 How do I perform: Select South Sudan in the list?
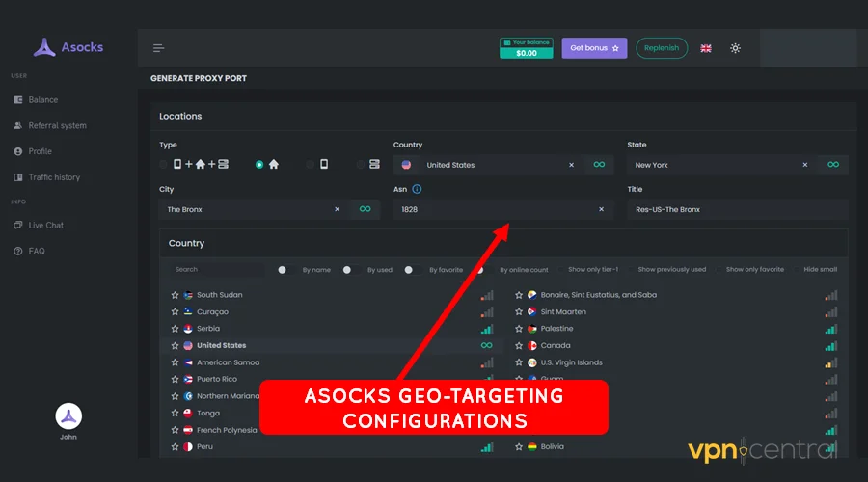(219, 295)
